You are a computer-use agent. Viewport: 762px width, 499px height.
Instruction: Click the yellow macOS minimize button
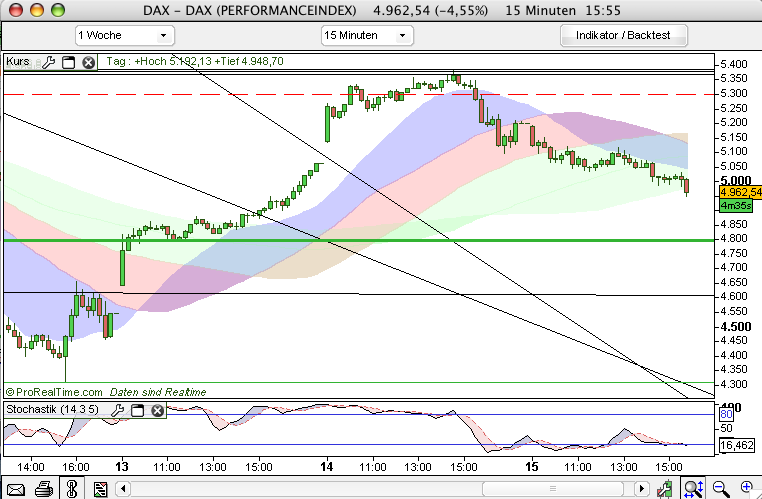37,10
